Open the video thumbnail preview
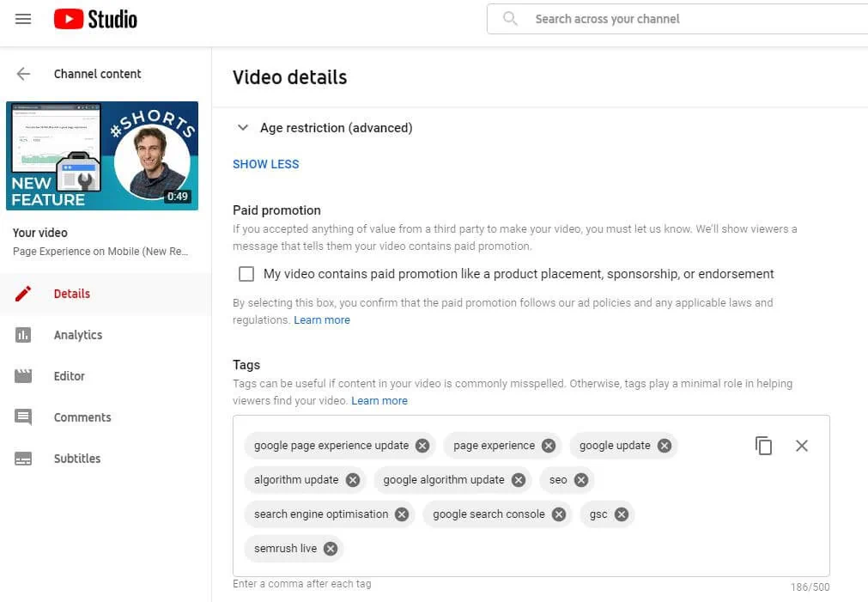 (x=102, y=155)
